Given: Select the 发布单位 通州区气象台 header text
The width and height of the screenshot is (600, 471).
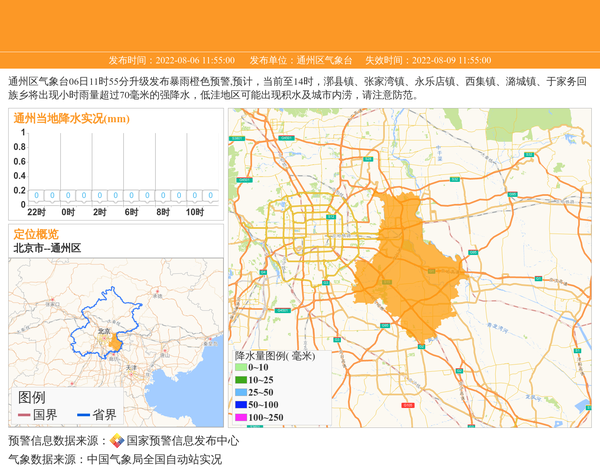Looking at the screenshot, I should point(298,60).
